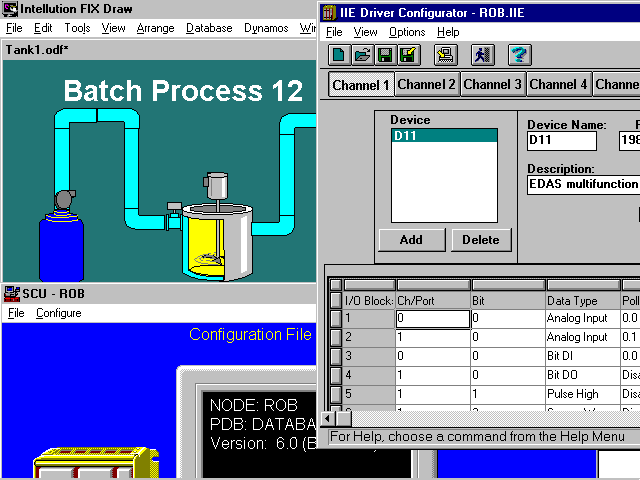Click the New file icon in IIE Driver Configurator
The width and height of the screenshot is (640, 480).
coord(339,55)
